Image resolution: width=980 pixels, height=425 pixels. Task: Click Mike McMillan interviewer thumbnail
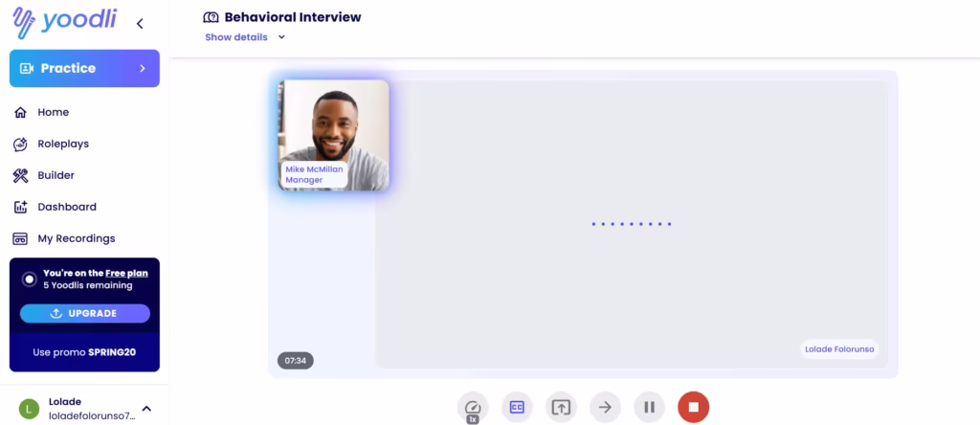(x=334, y=135)
